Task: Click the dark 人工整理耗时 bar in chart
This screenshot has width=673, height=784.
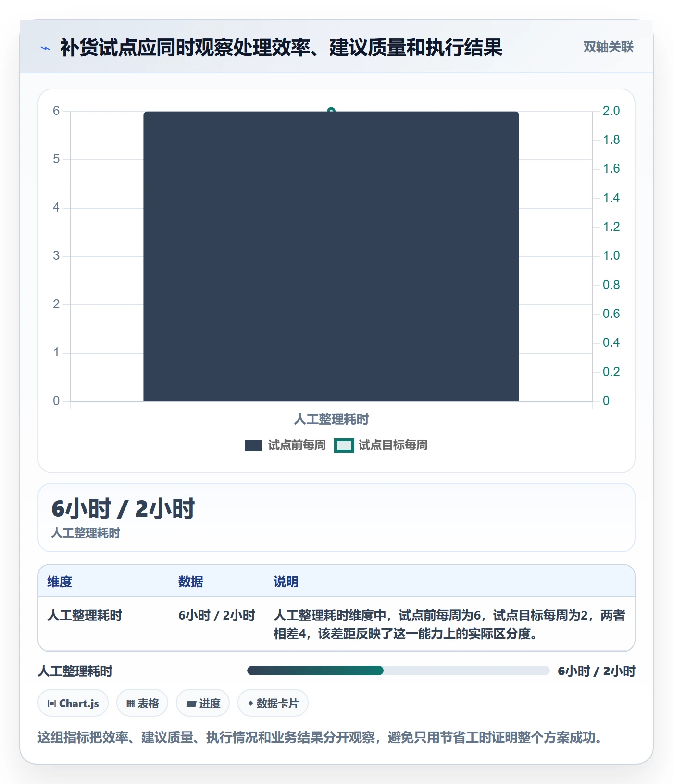Action: pos(331,256)
